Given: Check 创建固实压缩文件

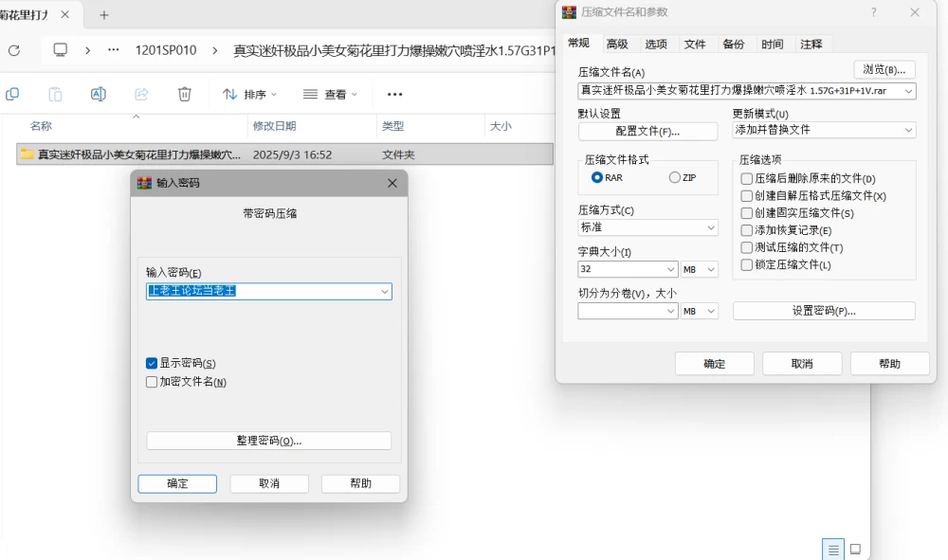Looking at the screenshot, I should coord(747,213).
